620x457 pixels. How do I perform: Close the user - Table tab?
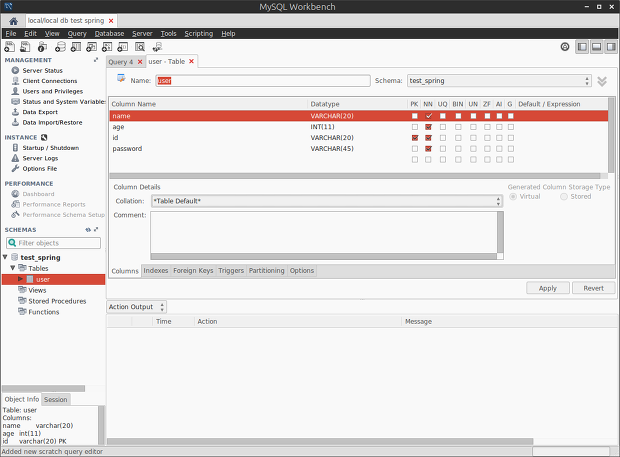tap(191, 62)
